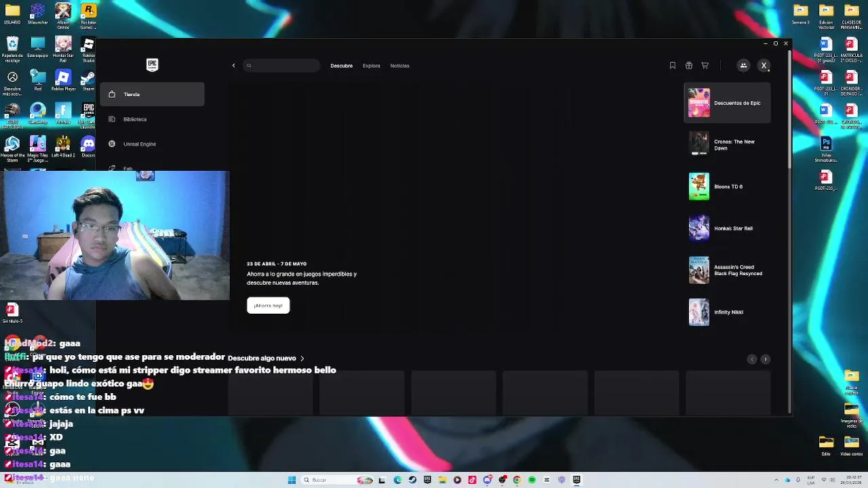Open the Photoshop PSD file on desktop
This screenshot has height=488, width=868.
826,148
